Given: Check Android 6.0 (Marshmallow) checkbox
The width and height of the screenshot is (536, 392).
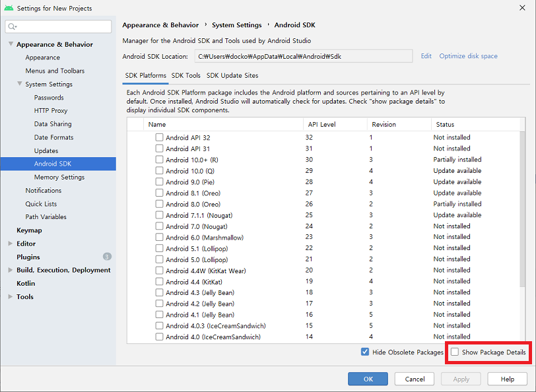Looking at the screenshot, I should coord(159,237).
